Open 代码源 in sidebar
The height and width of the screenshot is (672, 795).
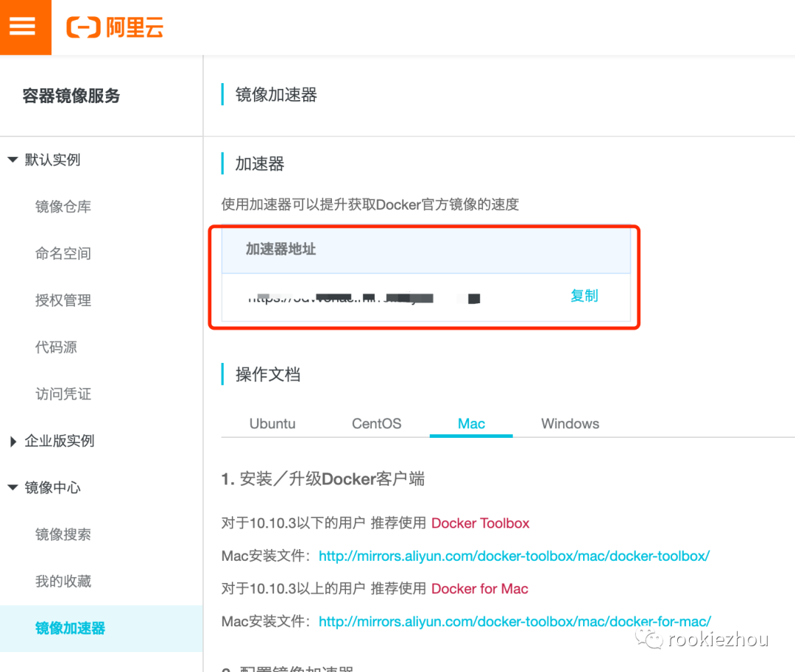[56, 347]
